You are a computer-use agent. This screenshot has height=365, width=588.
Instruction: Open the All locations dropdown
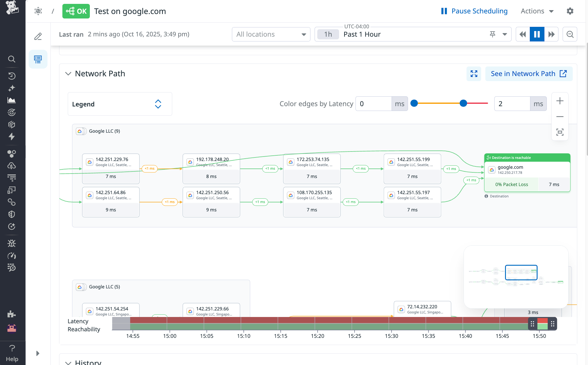click(271, 34)
